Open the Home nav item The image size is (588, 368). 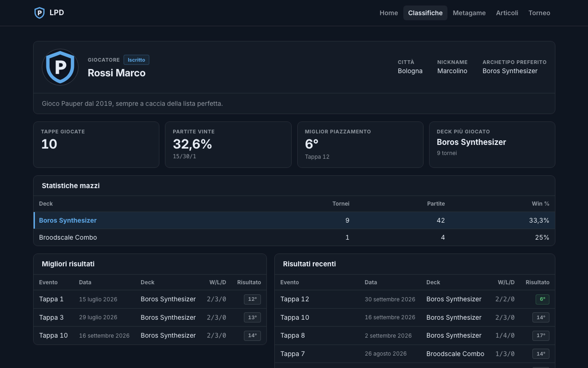click(389, 13)
